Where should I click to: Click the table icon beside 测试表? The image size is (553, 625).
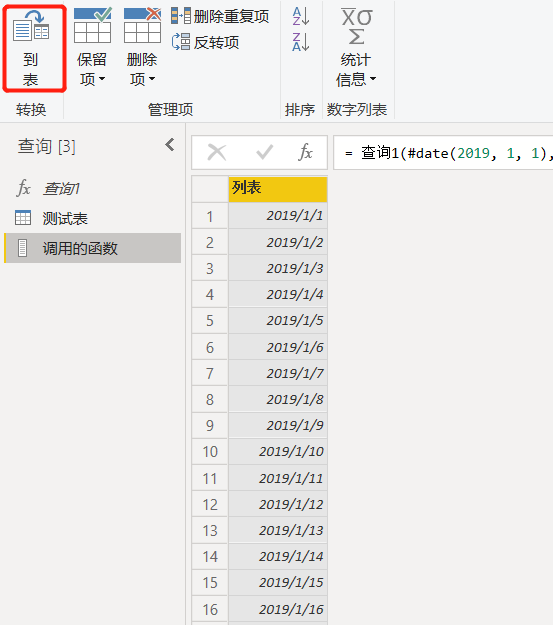click(x=23, y=218)
